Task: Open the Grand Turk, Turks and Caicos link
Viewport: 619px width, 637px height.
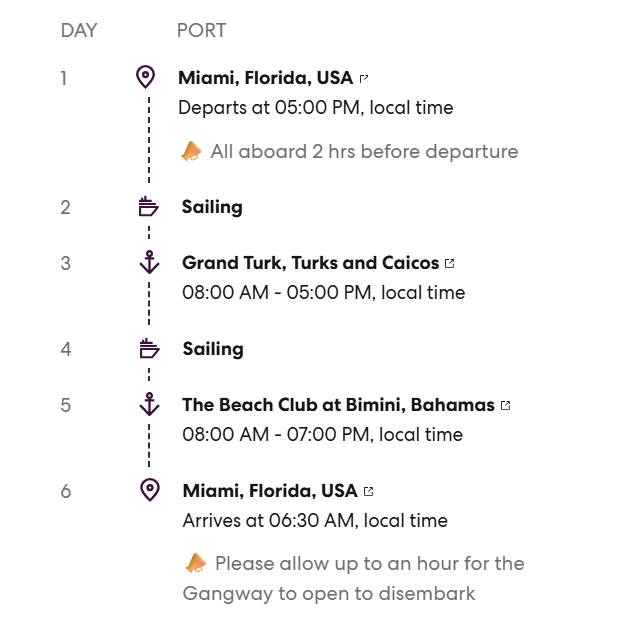Action: [311, 263]
